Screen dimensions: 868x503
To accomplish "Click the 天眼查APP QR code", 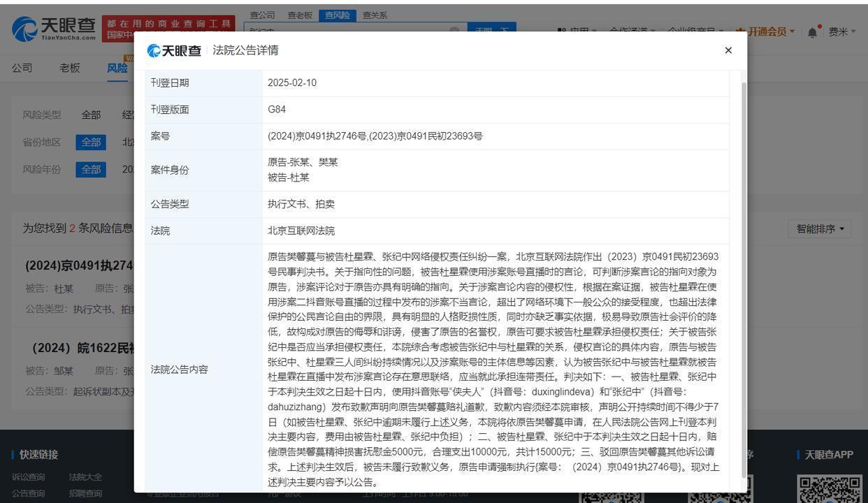I will pyautogui.click(x=830, y=489).
